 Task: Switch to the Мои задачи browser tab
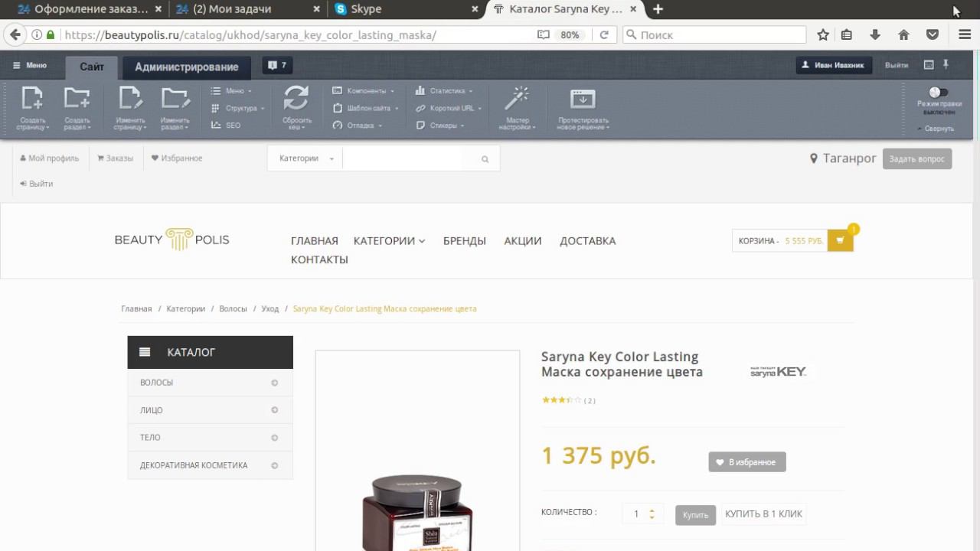(x=247, y=9)
